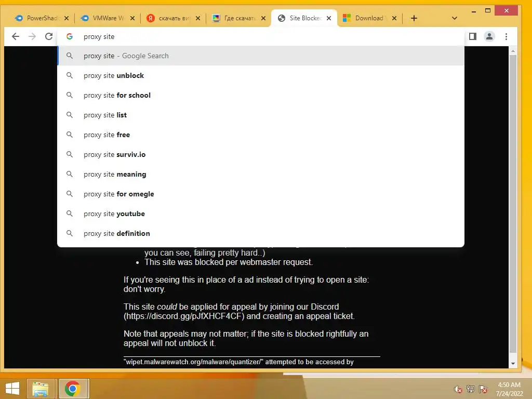Screen dimensions: 532x399
Task: Click 'This site was blocked per webmaster request.'
Action: [229, 262]
